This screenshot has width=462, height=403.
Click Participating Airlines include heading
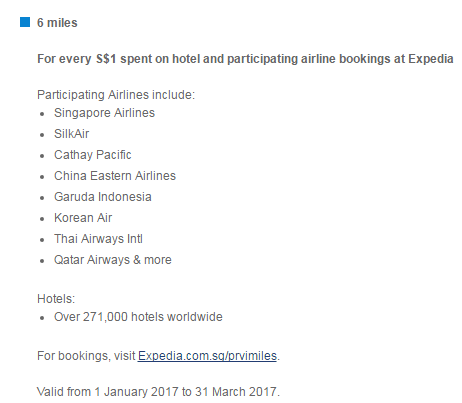coord(116,95)
